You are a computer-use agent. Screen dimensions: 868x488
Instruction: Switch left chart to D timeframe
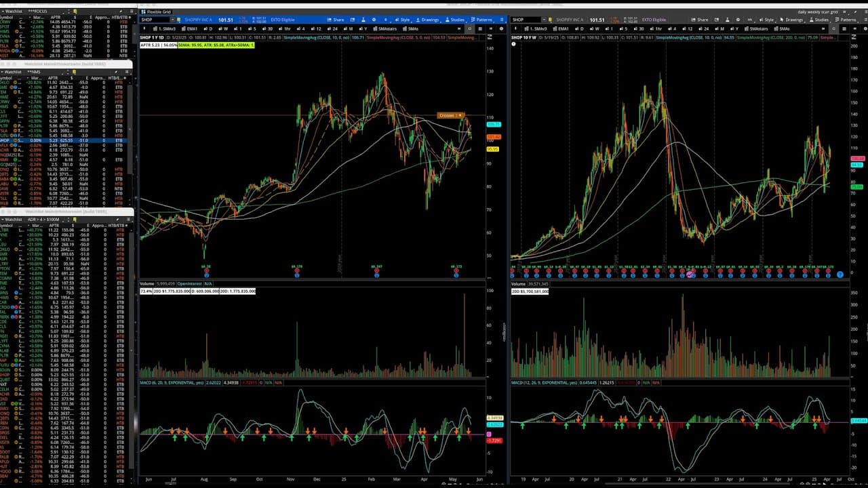pos(208,28)
